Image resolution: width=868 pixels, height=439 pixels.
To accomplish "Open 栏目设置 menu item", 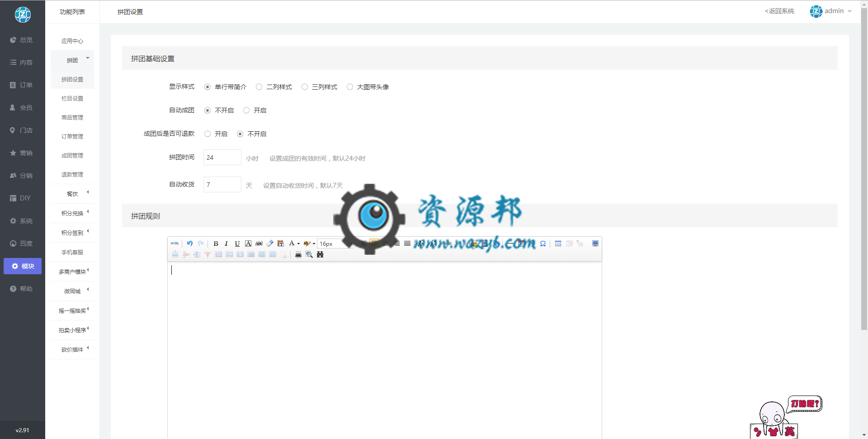I will [x=72, y=98].
